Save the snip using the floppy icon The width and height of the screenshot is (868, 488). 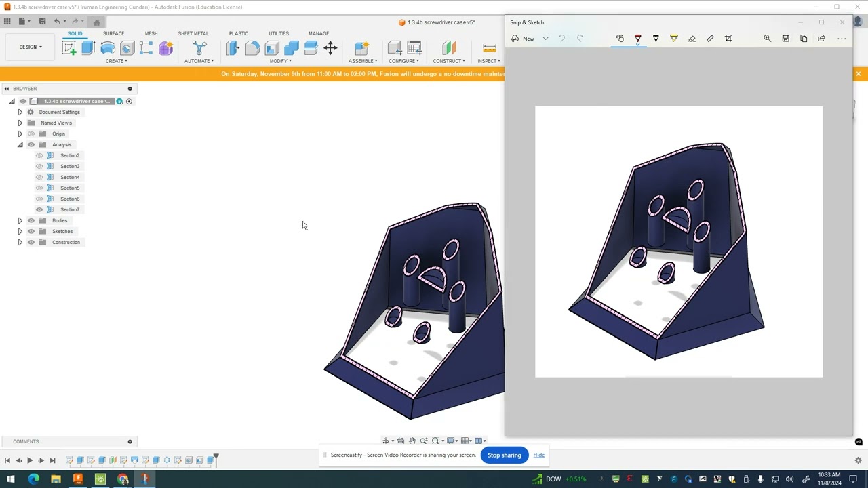[x=785, y=39]
